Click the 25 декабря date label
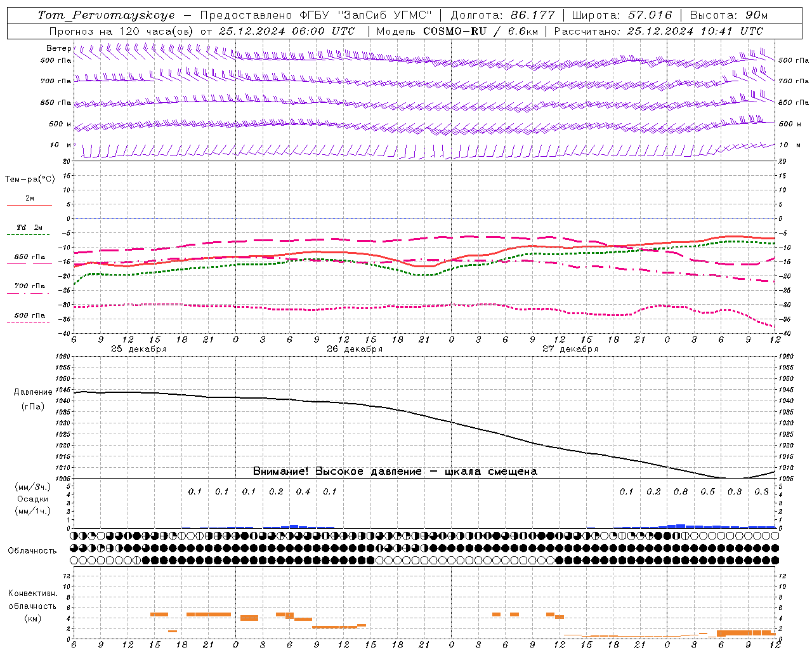 tap(139, 349)
